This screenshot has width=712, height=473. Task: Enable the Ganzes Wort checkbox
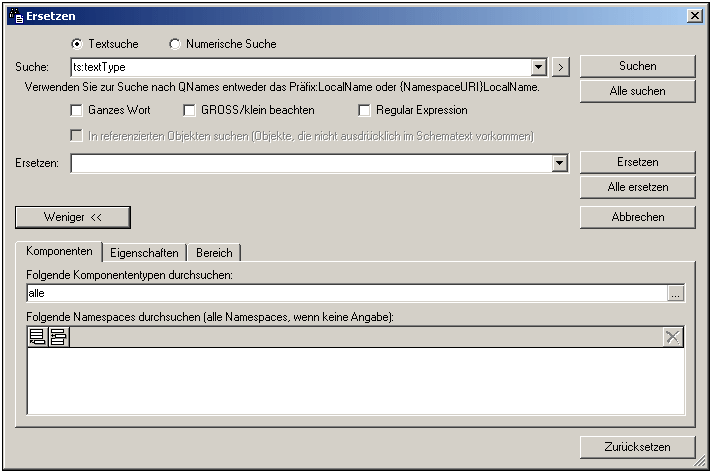(x=76, y=110)
